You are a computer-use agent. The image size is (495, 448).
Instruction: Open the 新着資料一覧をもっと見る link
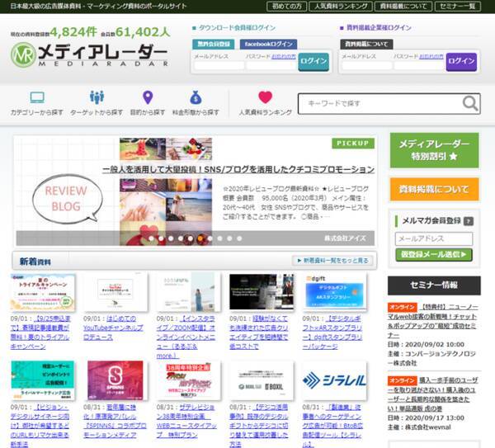(x=333, y=261)
